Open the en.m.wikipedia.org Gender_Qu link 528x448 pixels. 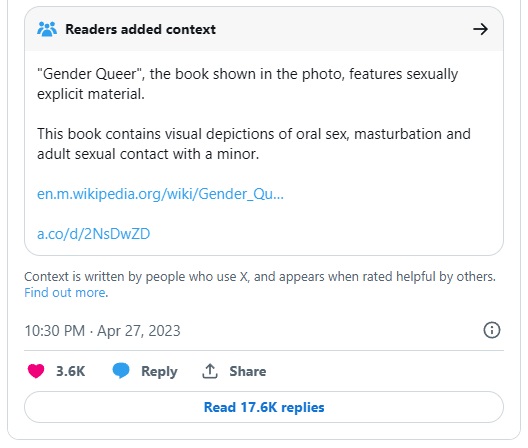coord(160,194)
